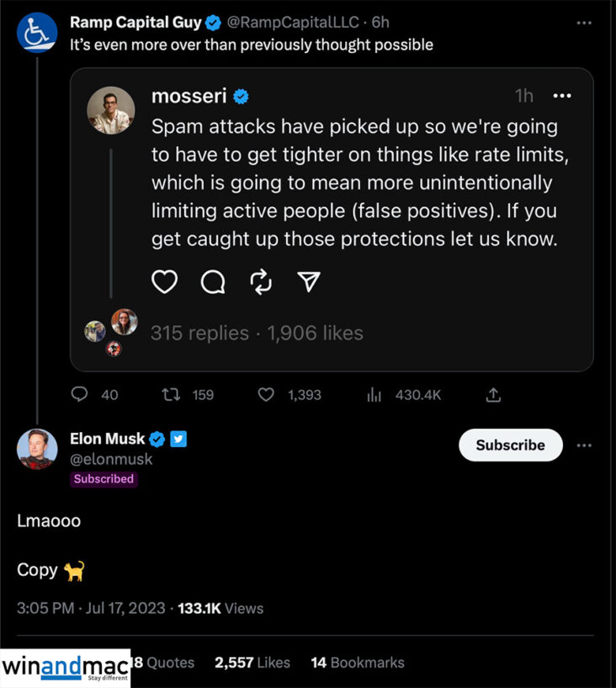Image resolution: width=616 pixels, height=688 pixels.
Task: Like the quoted mosseri post with the heart icon
Action: 164,282
